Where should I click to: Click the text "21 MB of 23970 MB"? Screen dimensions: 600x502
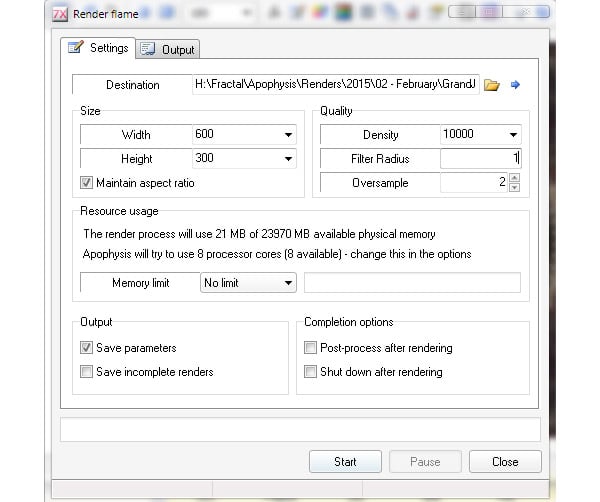[262, 234]
